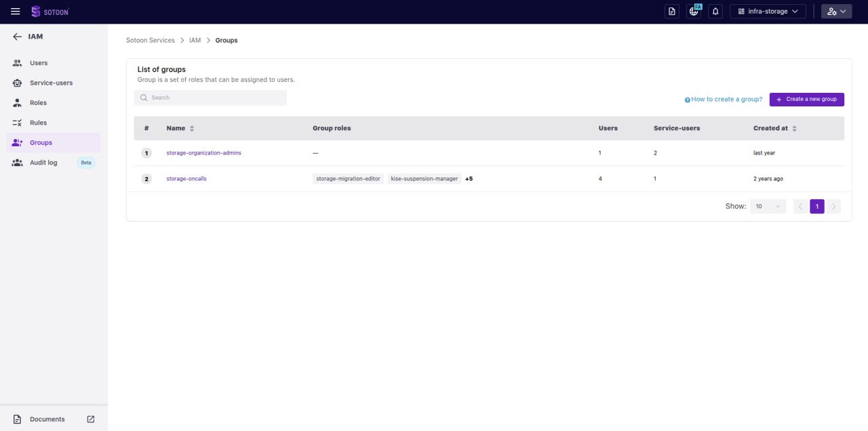This screenshot has height=431, width=868.
Task: Click 'last year' created date
Action: 764,153
